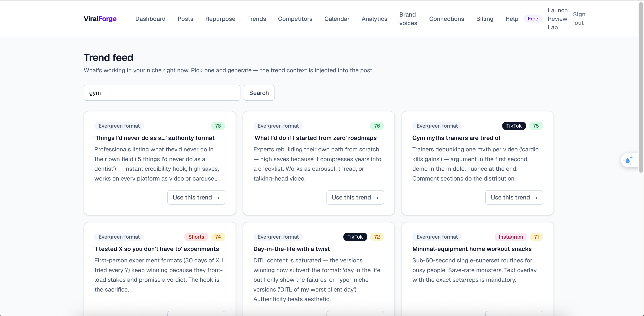Use the Gym myths trend
Screen dimensions: 644x316
point(514,197)
